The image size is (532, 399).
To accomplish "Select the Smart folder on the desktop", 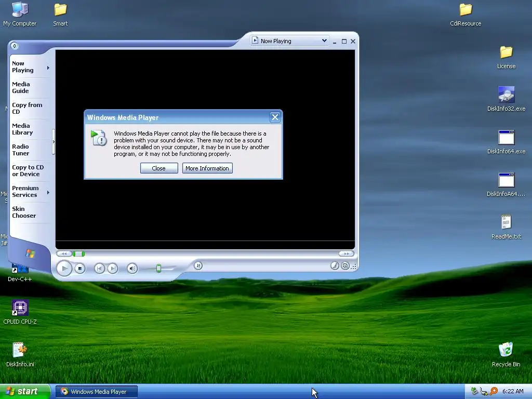I will (x=60, y=14).
